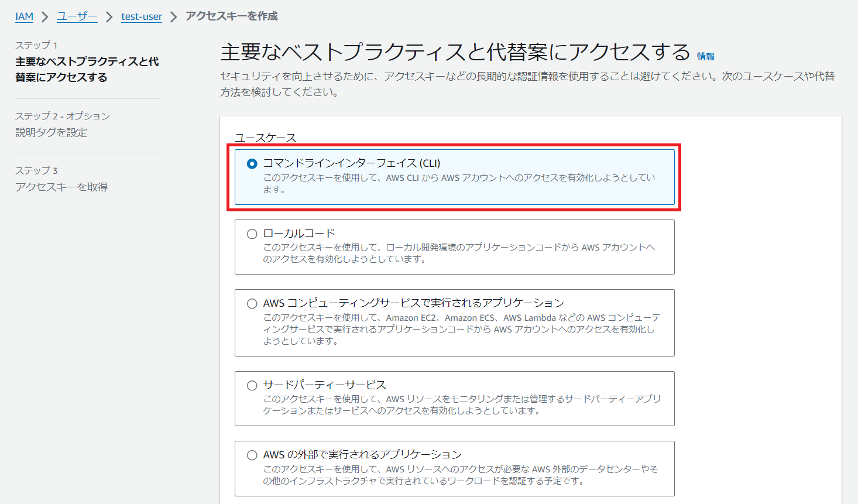Choose AWS コンピューティングサービスで実行されるアプリケーション radio button

(x=252, y=303)
